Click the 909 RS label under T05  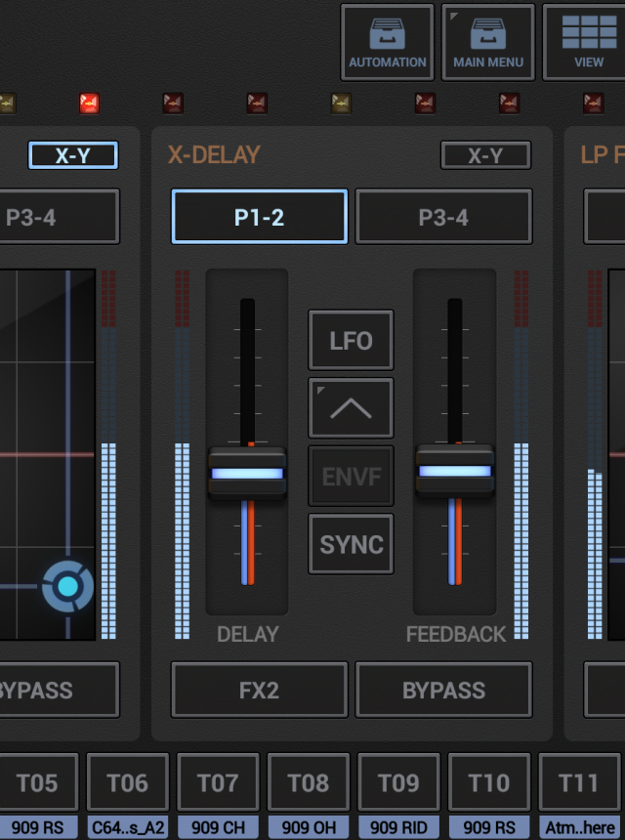pyautogui.click(x=36, y=827)
